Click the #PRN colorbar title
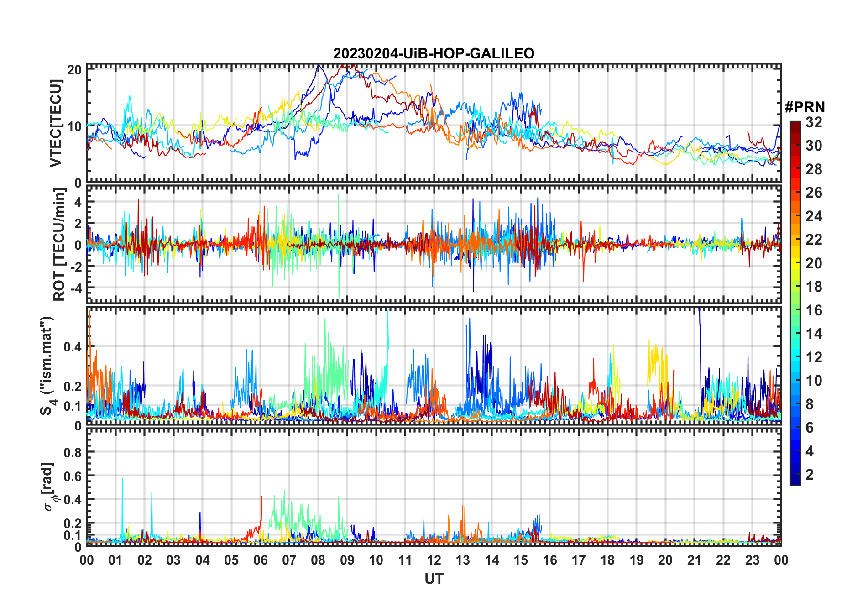Image resolution: width=868 pixels, height=607 pixels. coord(805,107)
